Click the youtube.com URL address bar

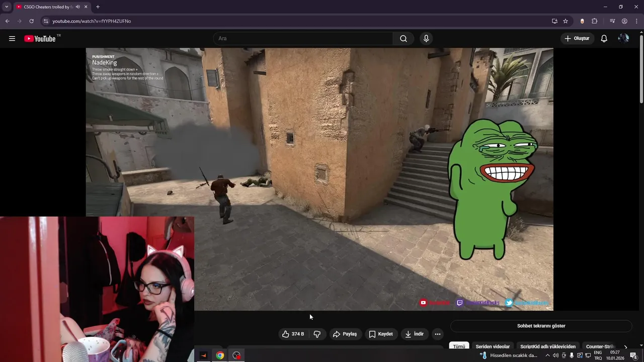coord(92,21)
